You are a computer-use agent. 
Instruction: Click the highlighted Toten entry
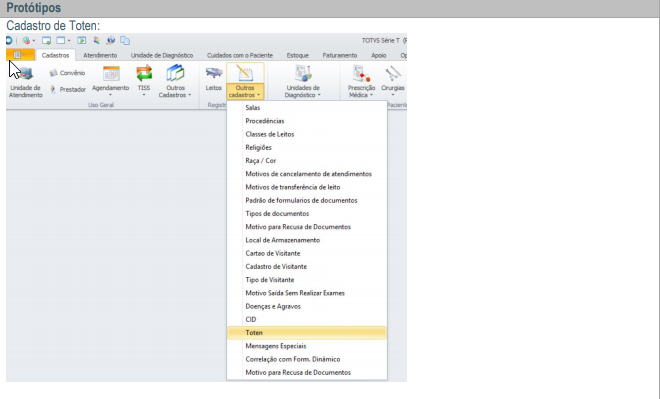307,333
